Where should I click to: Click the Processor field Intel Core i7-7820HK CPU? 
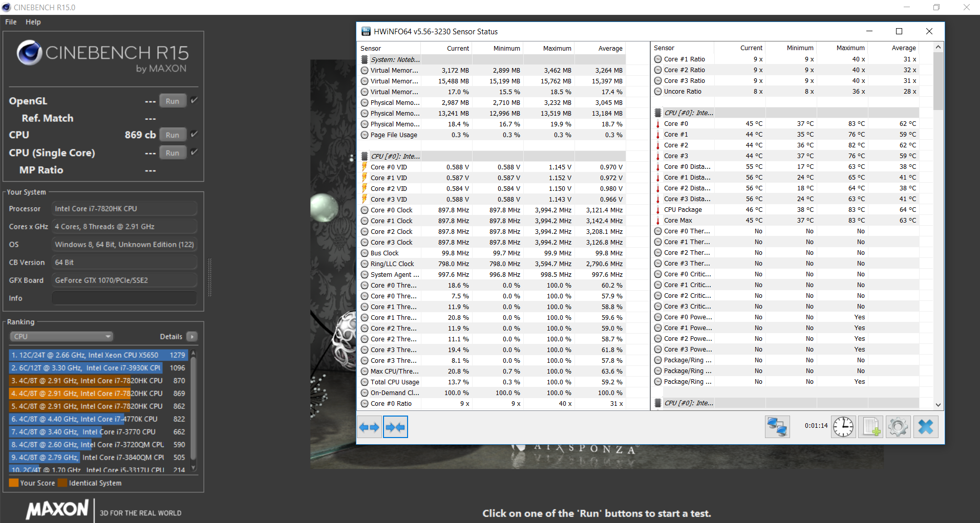point(124,209)
